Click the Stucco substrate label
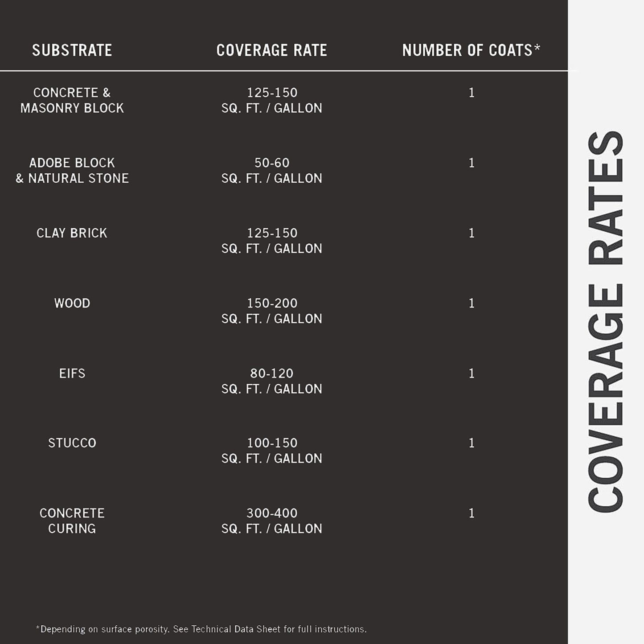 72,443
